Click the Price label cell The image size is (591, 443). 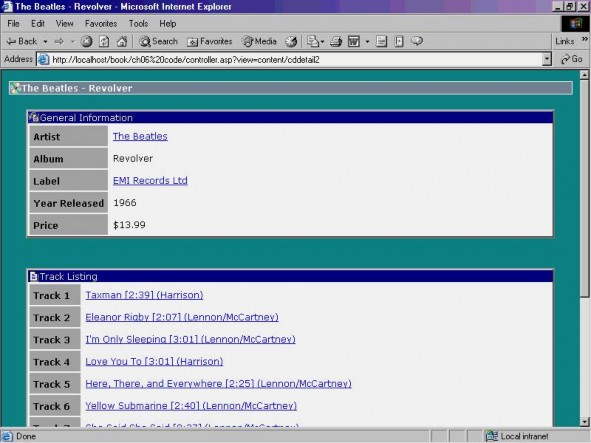(x=69, y=225)
